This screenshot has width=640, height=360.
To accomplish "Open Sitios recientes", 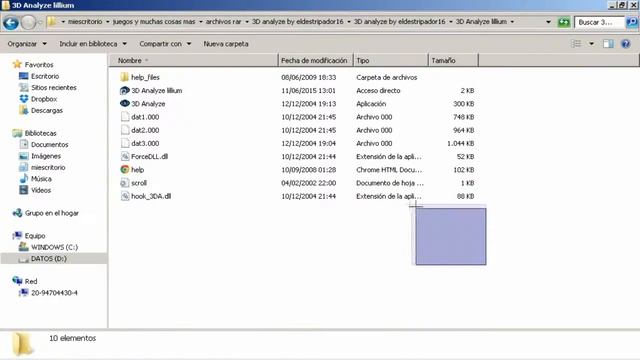I will pyautogui.click(x=53, y=88).
